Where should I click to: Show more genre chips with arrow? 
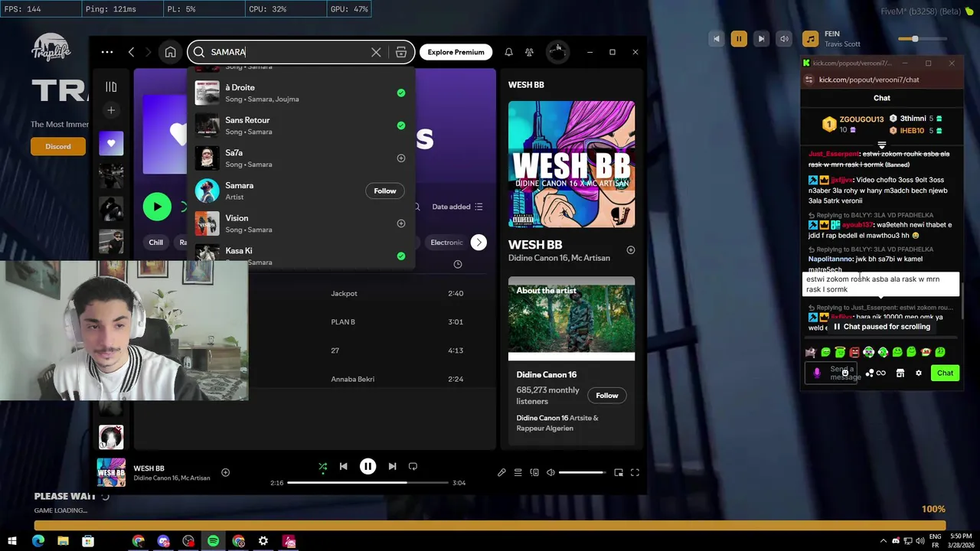[x=479, y=243]
